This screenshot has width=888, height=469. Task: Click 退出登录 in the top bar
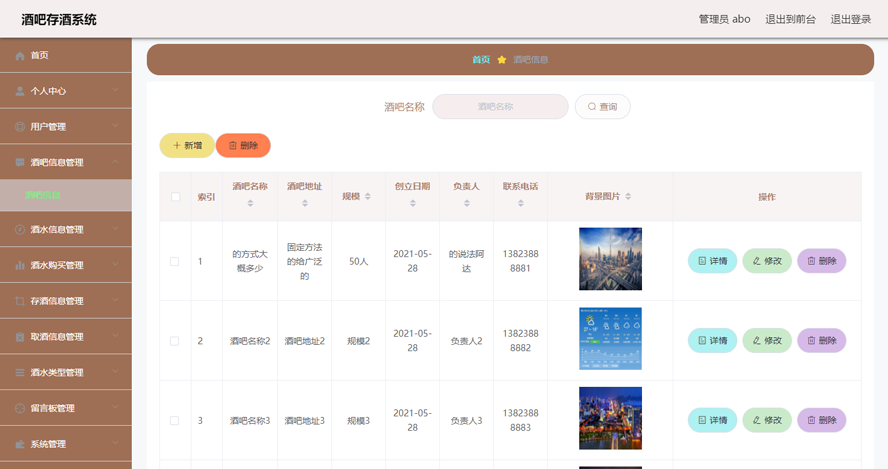pos(850,19)
